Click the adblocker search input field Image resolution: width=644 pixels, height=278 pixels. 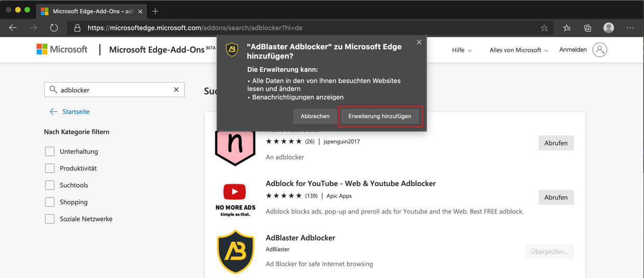tap(114, 90)
